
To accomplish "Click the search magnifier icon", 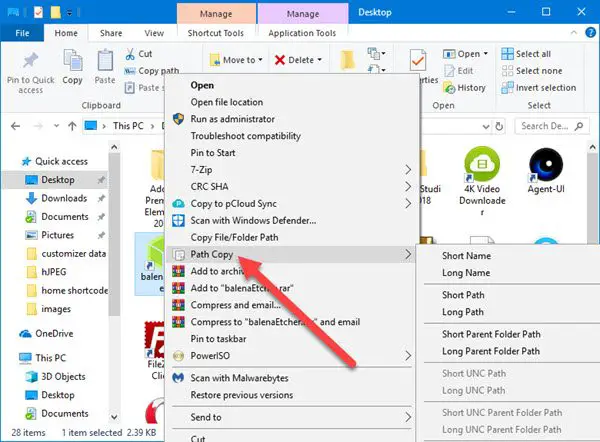I will (579, 126).
